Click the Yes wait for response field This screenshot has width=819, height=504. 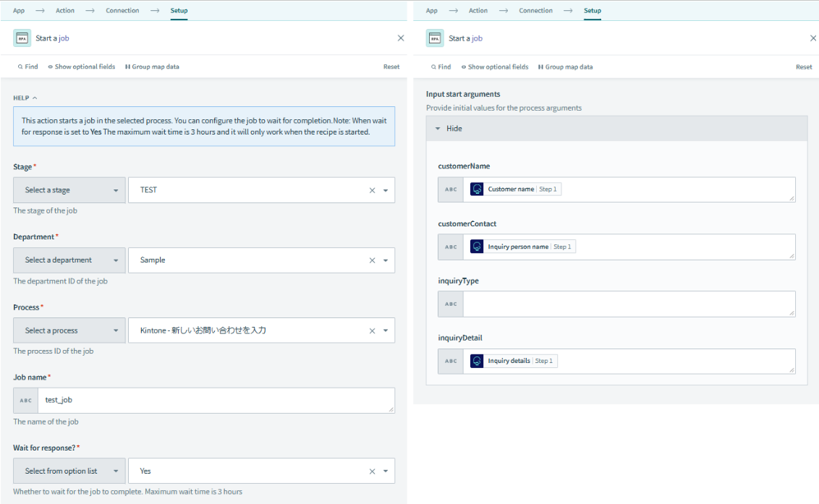[x=262, y=471]
